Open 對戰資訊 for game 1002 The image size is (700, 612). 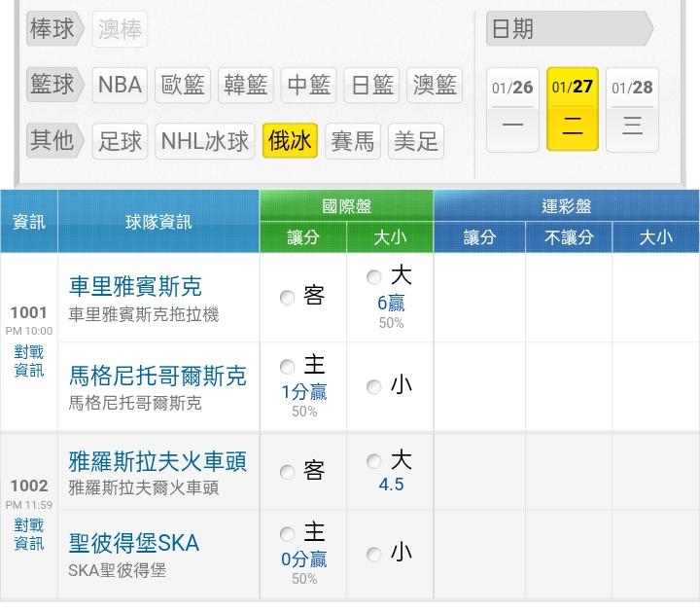point(29,534)
